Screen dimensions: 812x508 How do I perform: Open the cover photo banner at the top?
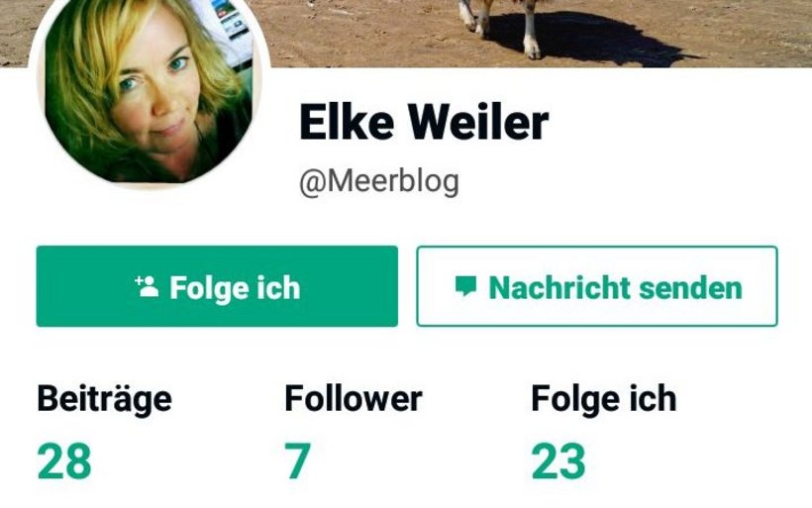pyautogui.click(x=406, y=33)
